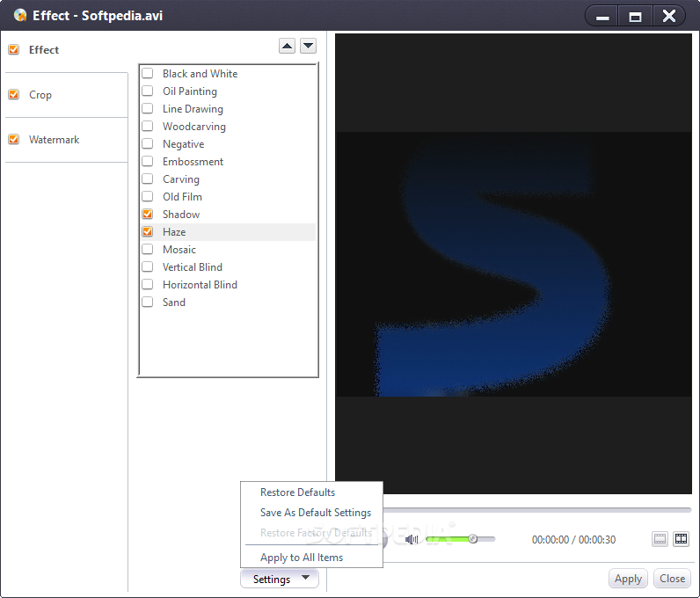
Task: Choose Save As Default Settings
Action: [316, 513]
